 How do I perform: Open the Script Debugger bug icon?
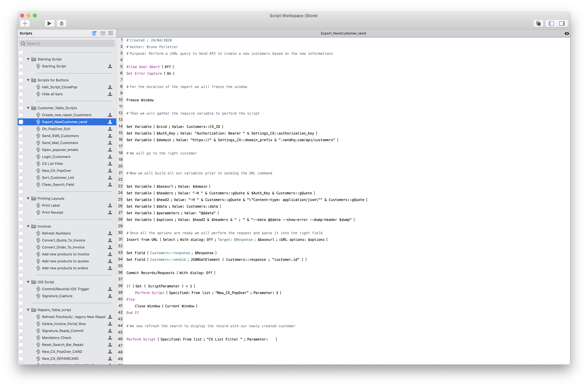(x=62, y=23)
